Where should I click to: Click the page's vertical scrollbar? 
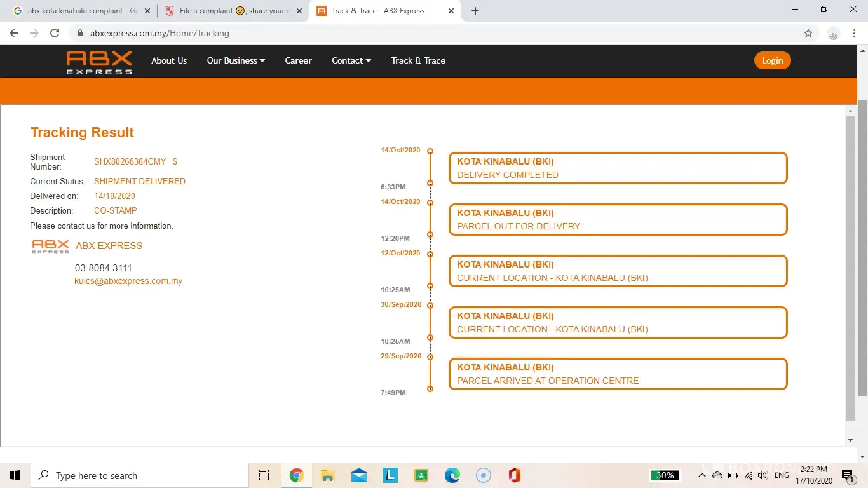[x=851, y=267]
